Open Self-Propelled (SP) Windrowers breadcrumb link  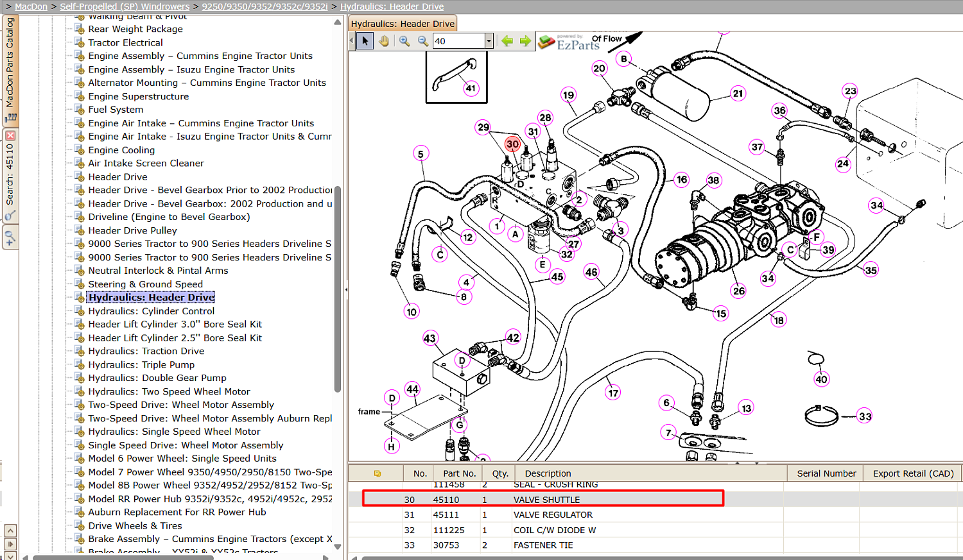pos(125,6)
